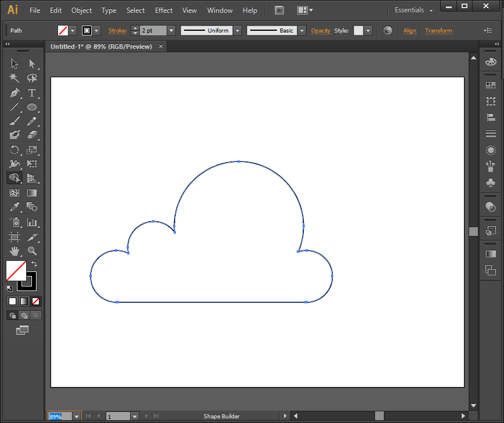The height and width of the screenshot is (423, 504).
Task: Open stroke color dropdown in control bar
Action: point(96,31)
